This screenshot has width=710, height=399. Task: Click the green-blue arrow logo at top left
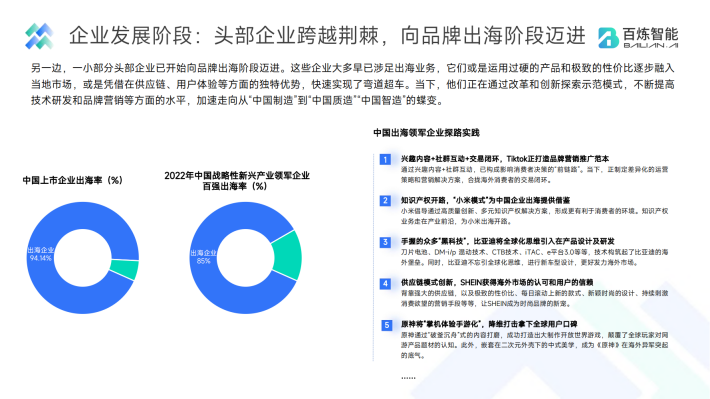[x=39, y=36]
